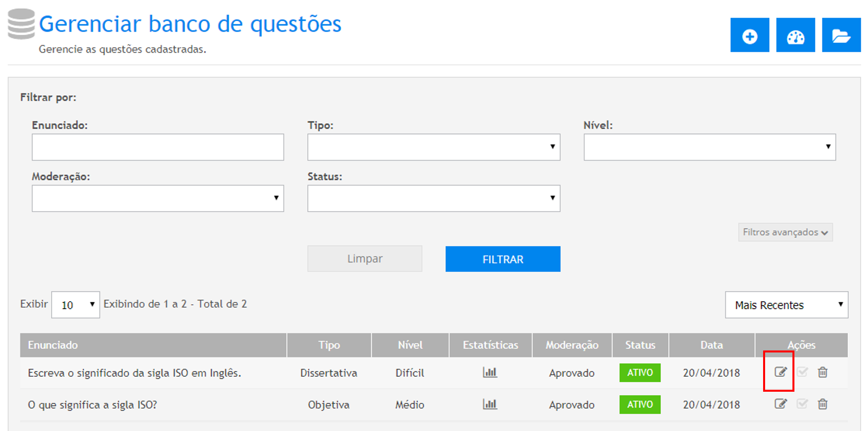This screenshot has height=431, width=868.
Task: Open the Mais Recentes sort dropdown
Action: [x=786, y=305]
